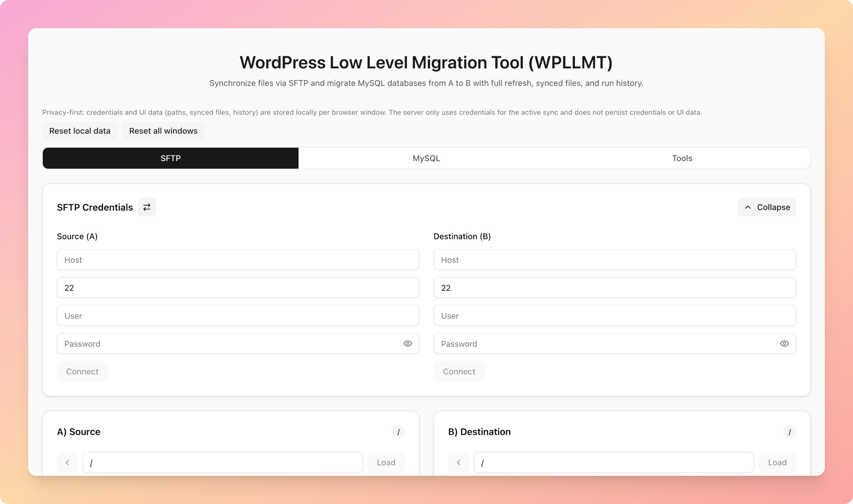This screenshot has width=853, height=504.
Task: Focus the Destination (B) User field
Action: pos(615,316)
